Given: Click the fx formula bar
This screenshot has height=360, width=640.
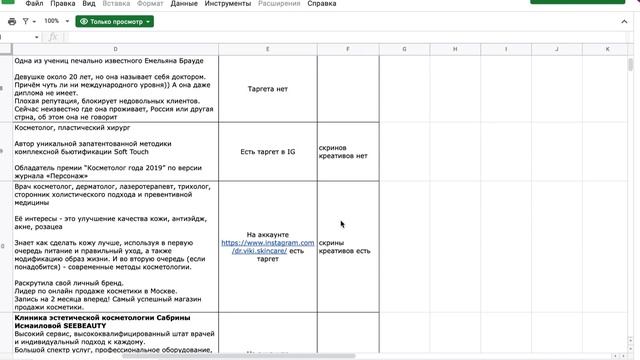Looking at the screenshot, I should coord(347,37).
